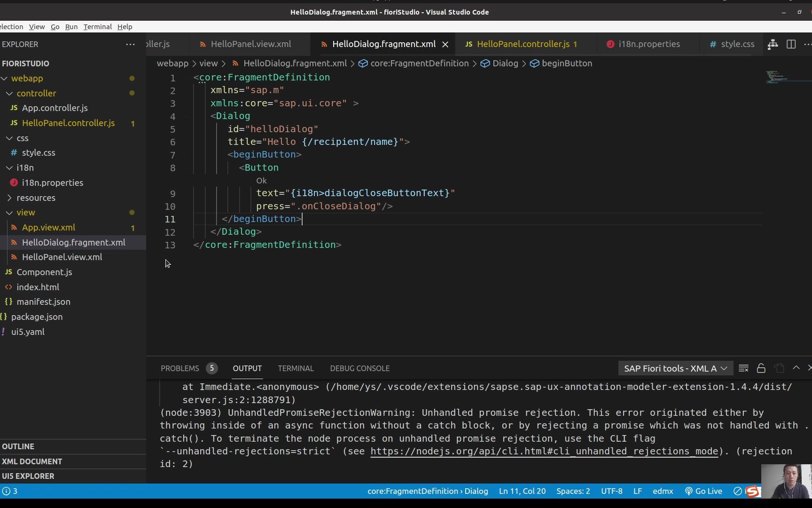Select the SAP Fiori tools output channel dropdown
The height and width of the screenshot is (508, 812).
675,368
